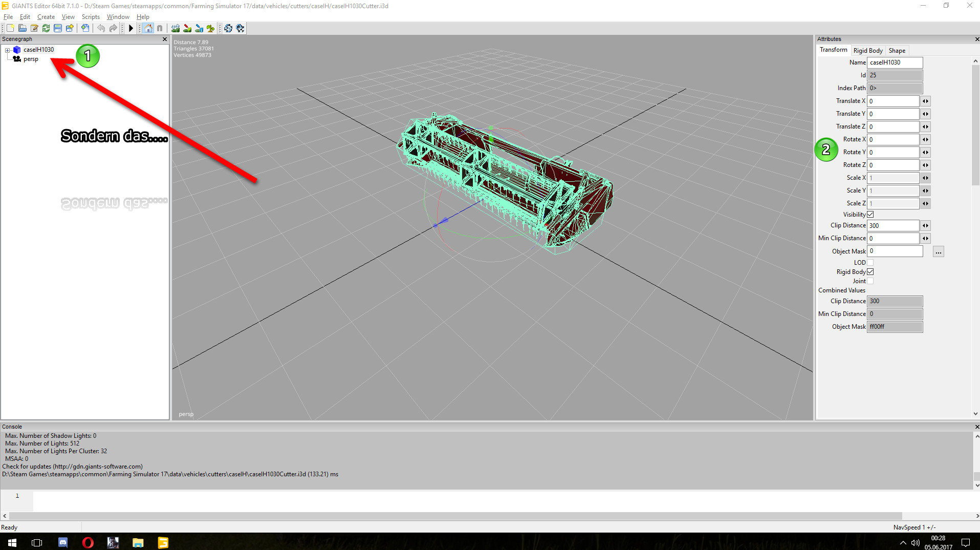Close the Scenegraph panel
The width and height of the screenshot is (980, 550).
click(x=165, y=39)
